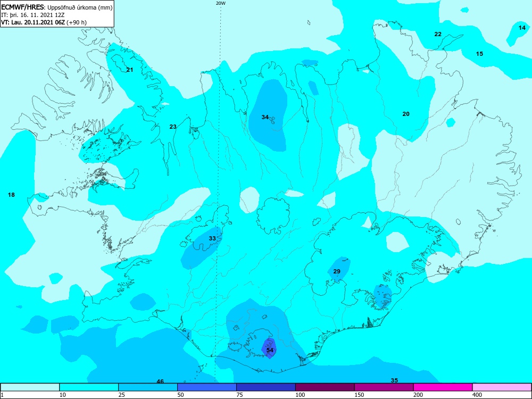Click the precipitation value 15 offshore
The width and height of the screenshot is (532, 399).
(479, 54)
